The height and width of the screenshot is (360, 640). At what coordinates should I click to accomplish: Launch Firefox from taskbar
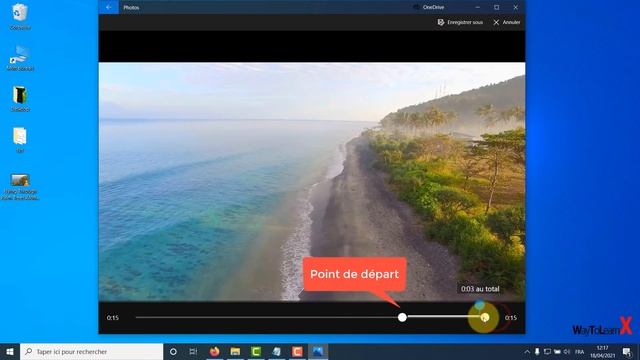click(214, 351)
